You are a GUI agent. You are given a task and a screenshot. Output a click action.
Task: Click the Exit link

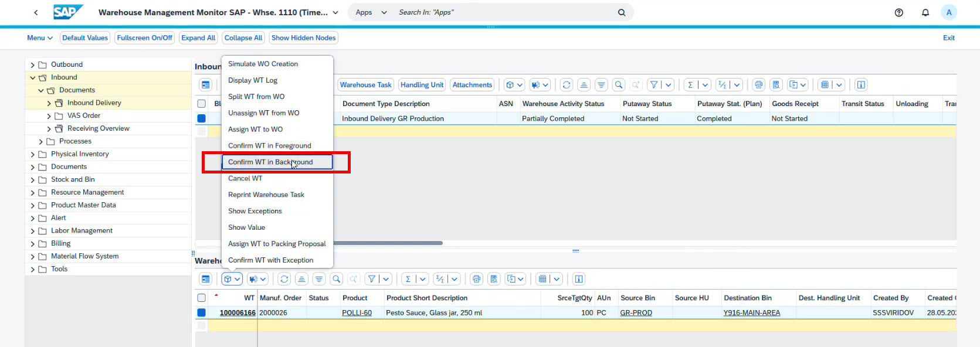coord(949,38)
